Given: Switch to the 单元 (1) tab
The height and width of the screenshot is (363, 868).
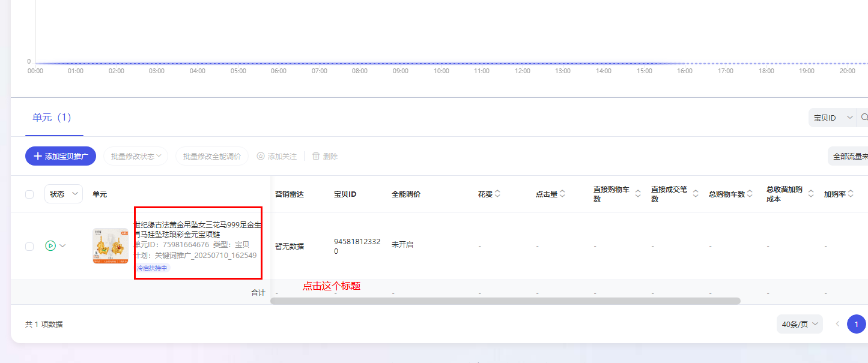Looking at the screenshot, I should click(52, 118).
